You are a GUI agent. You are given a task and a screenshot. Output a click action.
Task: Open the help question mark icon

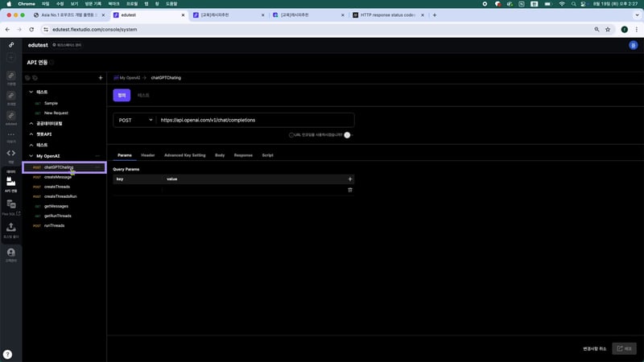(7, 354)
